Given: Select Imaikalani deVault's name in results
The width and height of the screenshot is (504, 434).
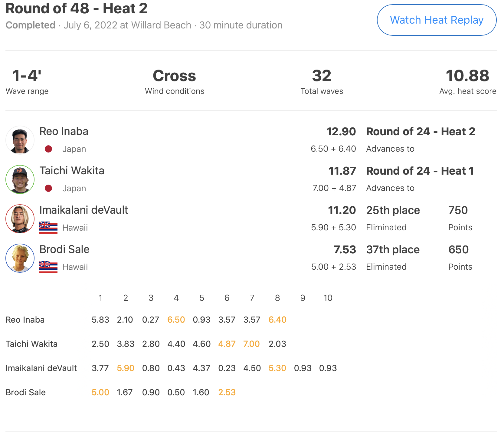Looking at the screenshot, I should (84, 210).
